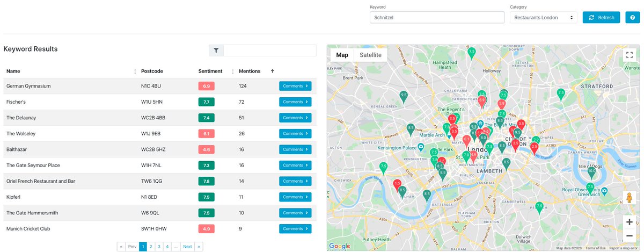Go to results page 2
The image size is (644, 252).
[x=151, y=247]
